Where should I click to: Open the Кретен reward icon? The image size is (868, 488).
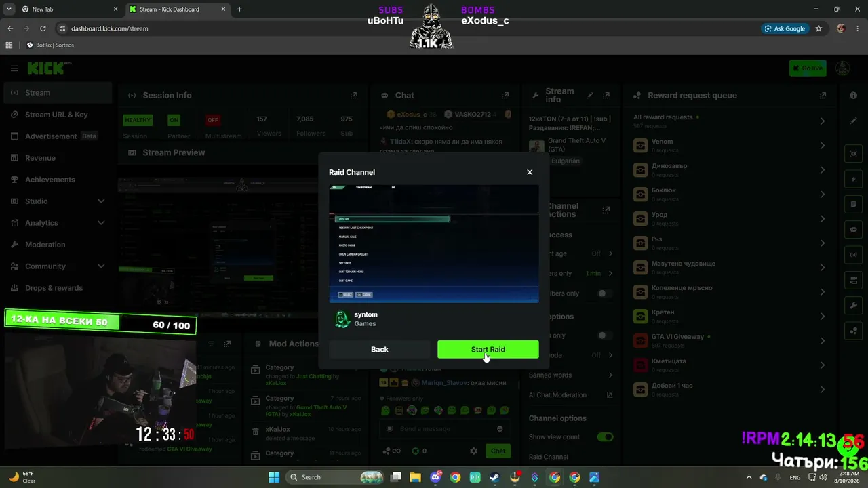(x=640, y=317)
